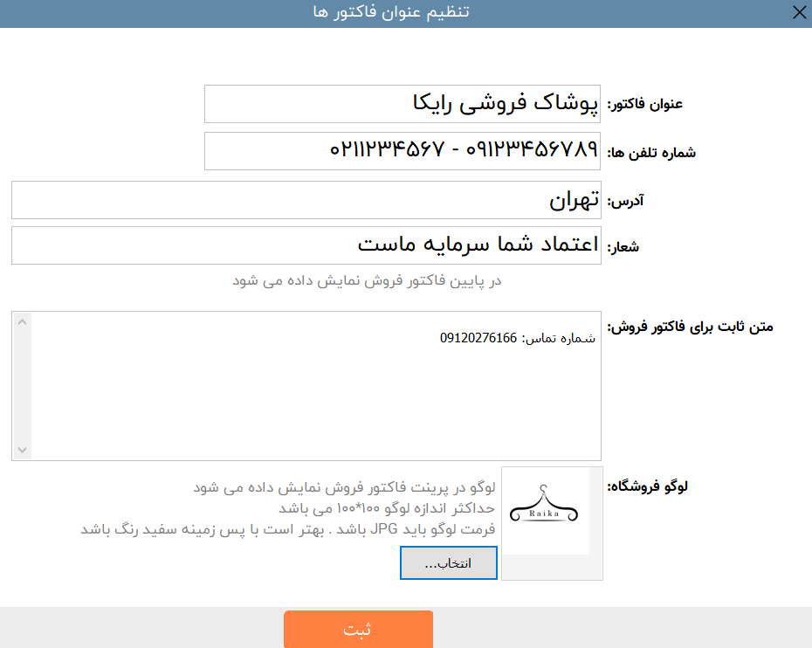Image resolution: width=812 pixels, height=648 pixels.
Task: Close the invoice title settings dialog
Action: click(x=799, y=12)
